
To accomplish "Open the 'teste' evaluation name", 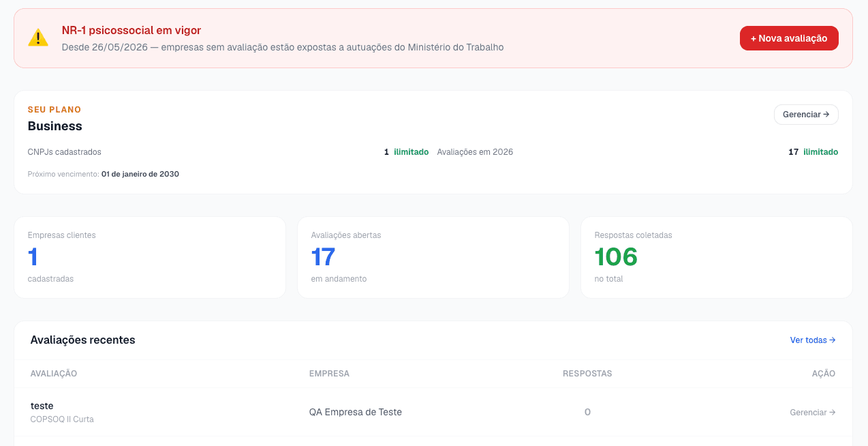I will point(42,406).
